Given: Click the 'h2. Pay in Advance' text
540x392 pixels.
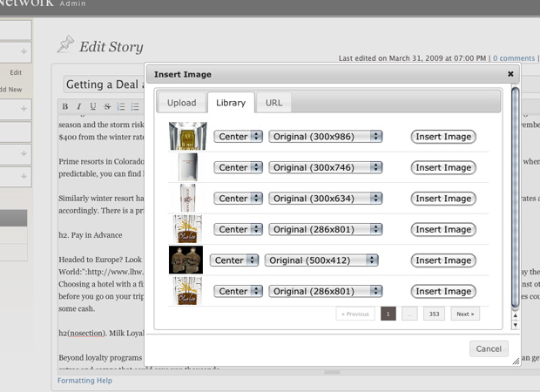Looking at the screenshot, I should coord(91,235).
